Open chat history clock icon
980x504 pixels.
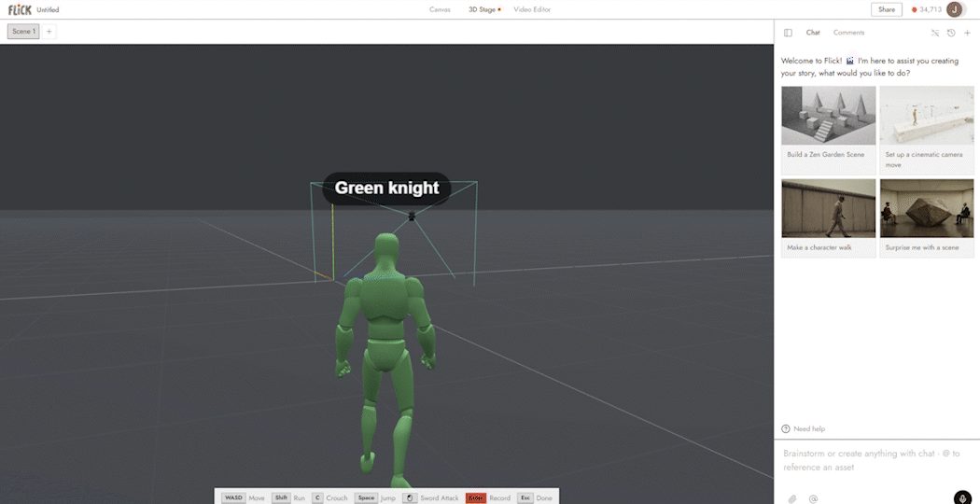[951, 33]
